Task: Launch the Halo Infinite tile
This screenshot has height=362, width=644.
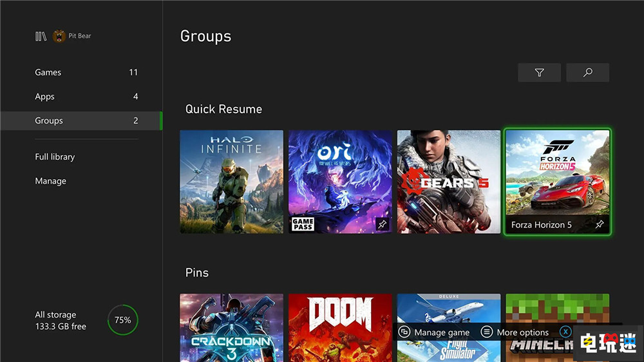Action: tap(232, 182)
